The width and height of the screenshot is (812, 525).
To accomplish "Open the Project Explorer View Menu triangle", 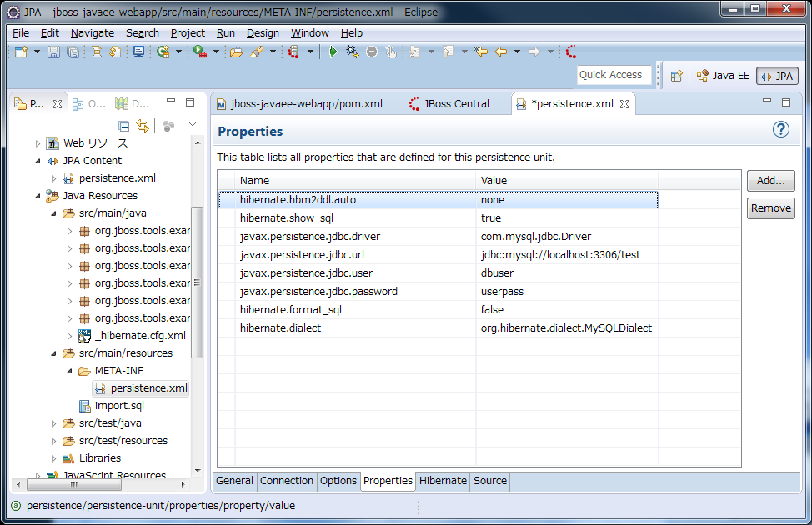I will tap(193, 124).
